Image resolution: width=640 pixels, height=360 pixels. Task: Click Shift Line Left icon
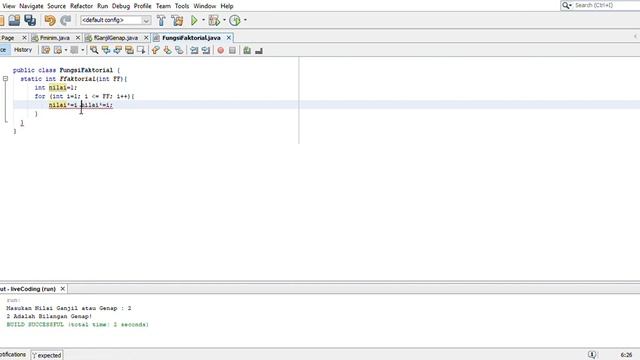194,50
